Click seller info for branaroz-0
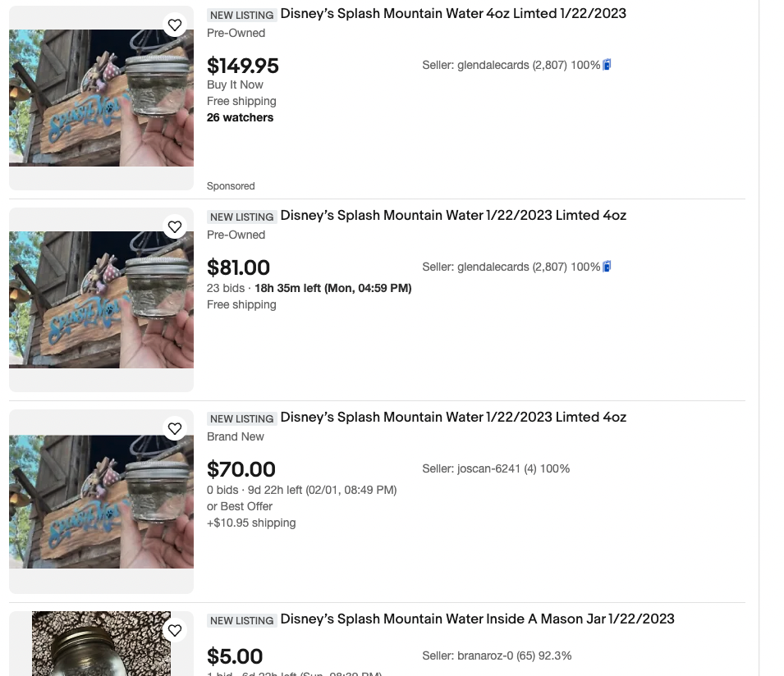Screen dimensions: 784x676 point(497,655)
